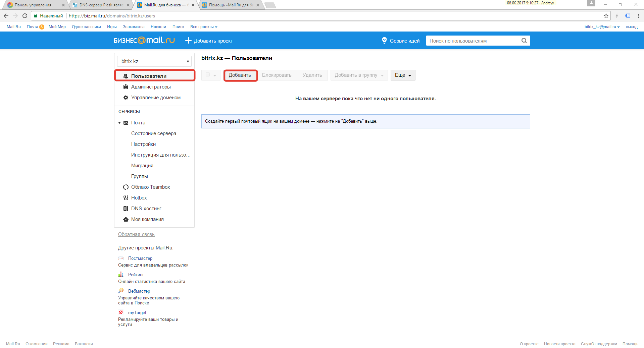Click the Вебмастер magnifier icon

click(121, 291)
